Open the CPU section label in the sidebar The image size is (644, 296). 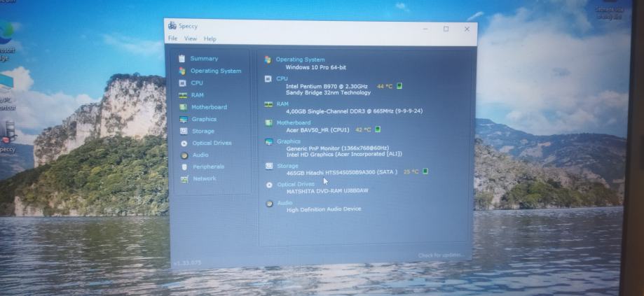tap(197, 83)
